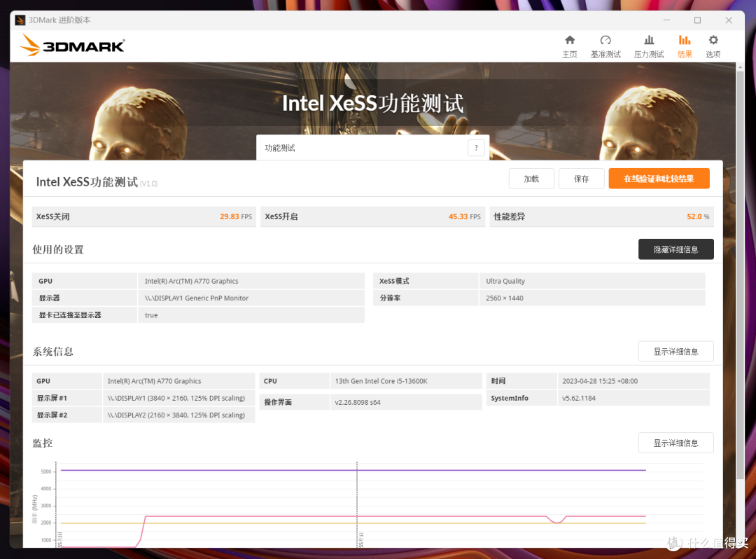Click the vertical scrollbar thumb

click(740, 275)
